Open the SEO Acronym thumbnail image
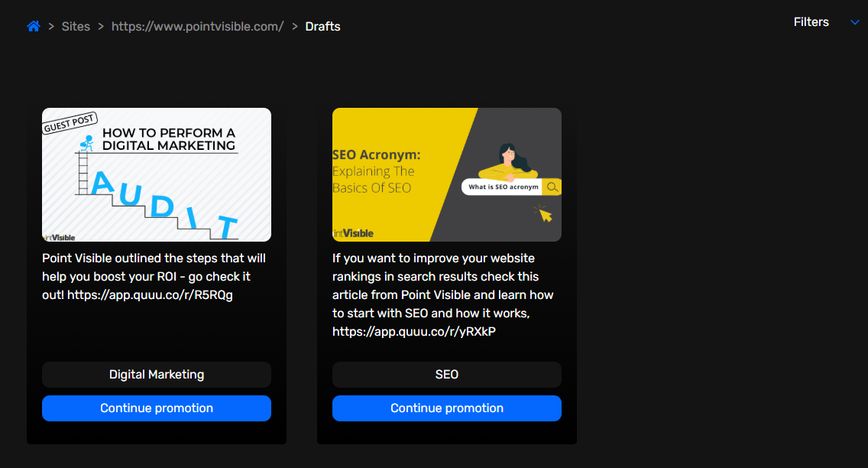868x468 pixels. (447, 174)
